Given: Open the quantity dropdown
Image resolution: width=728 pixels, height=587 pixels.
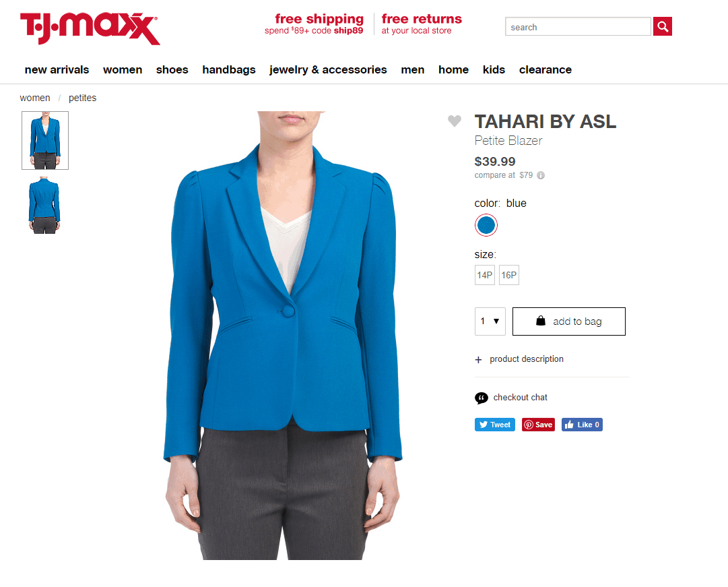Looking at the screenshot, I should [490, 321].
